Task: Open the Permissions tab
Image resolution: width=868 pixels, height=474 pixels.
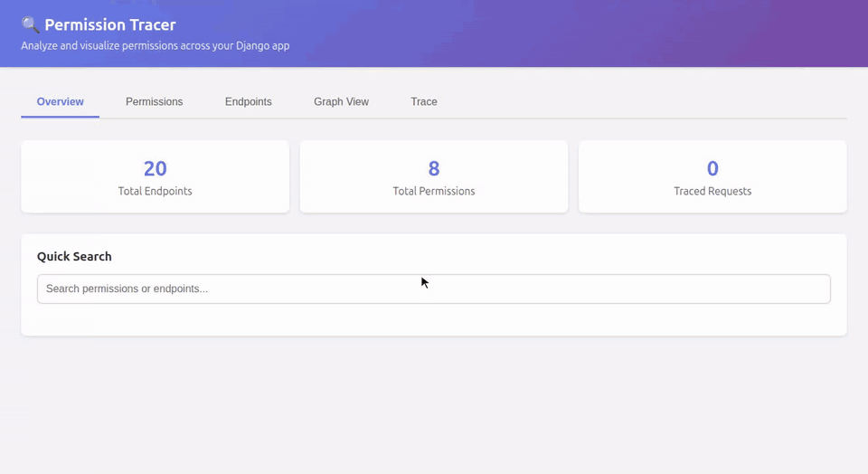Action: point(154,102)
